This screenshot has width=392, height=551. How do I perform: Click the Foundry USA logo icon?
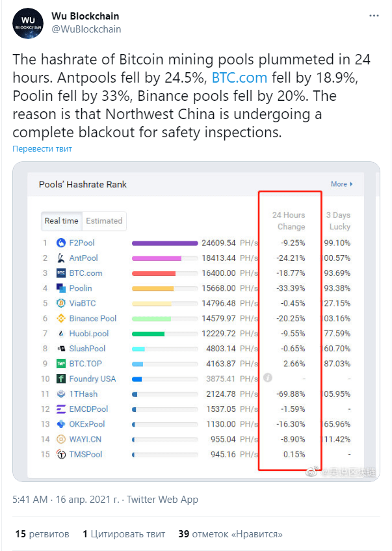(x=61, y=379)
